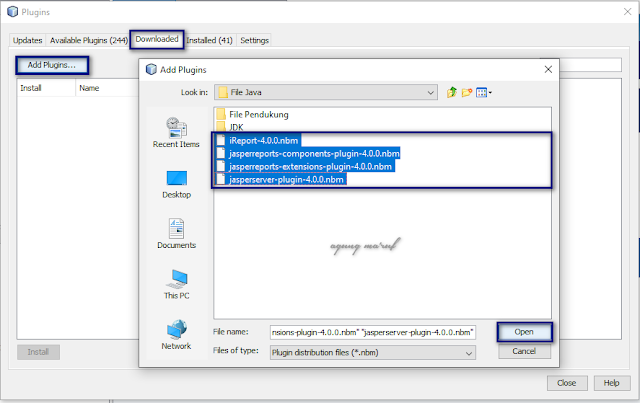Open Recent Items in the sidebar

[176, 133]
